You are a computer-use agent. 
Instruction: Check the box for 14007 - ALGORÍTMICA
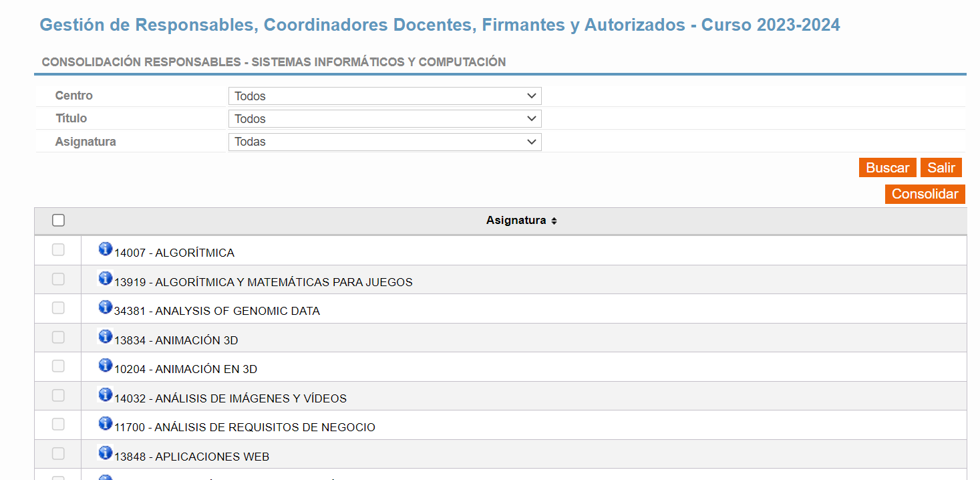pos(58,250)
